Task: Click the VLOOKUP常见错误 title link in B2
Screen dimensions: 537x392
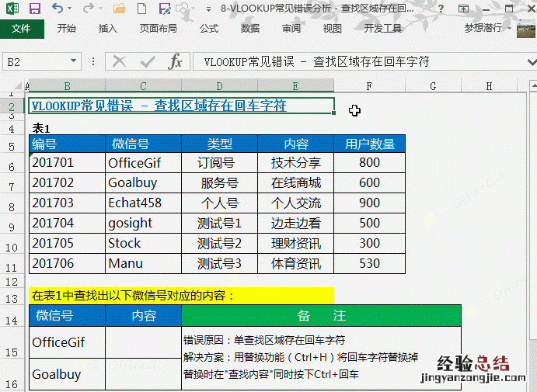Action: point(159,106)
